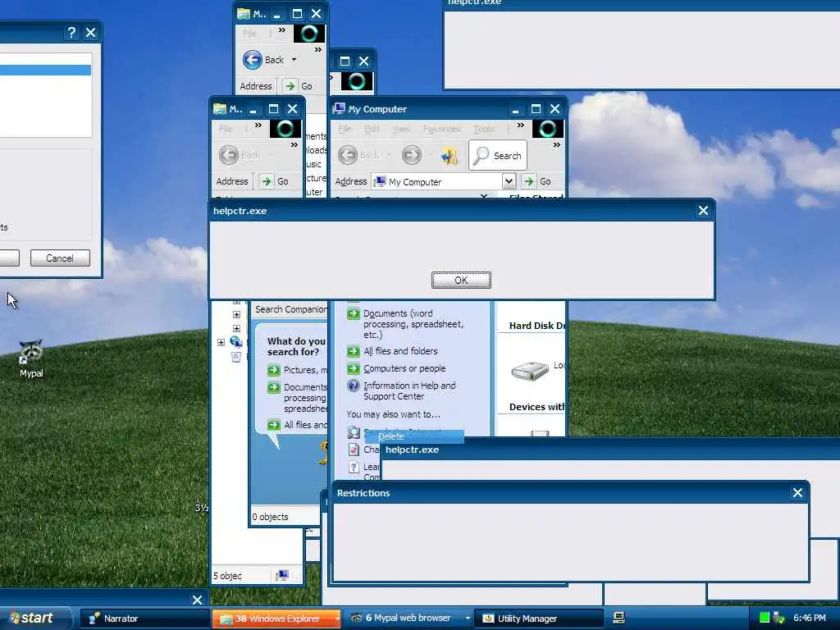The width and height of the screenshot is (840, 630).
Task: Select the highlighted blue row in the left dialog list
Action: tap(45, 71)
